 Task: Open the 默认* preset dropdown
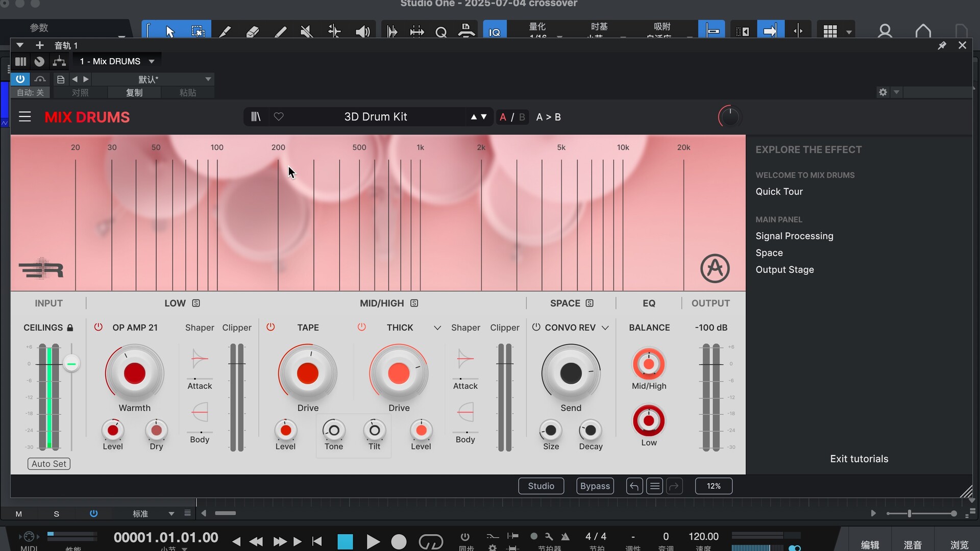208,79
